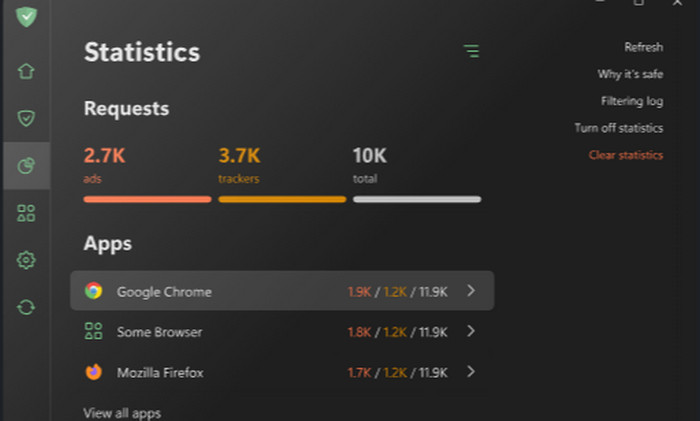Click the orange ads progress bar

[147, 199]
